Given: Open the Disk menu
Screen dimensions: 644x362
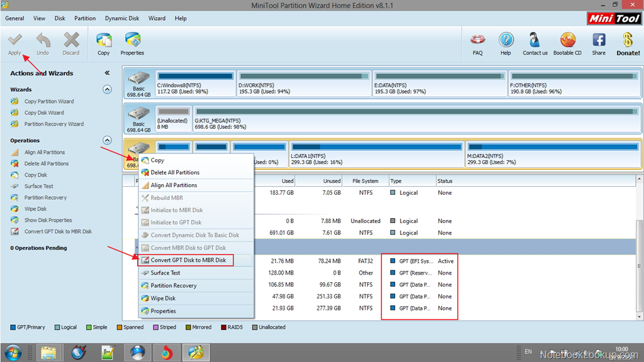Looking at the screenshot, I should click(x=60, y=18).
